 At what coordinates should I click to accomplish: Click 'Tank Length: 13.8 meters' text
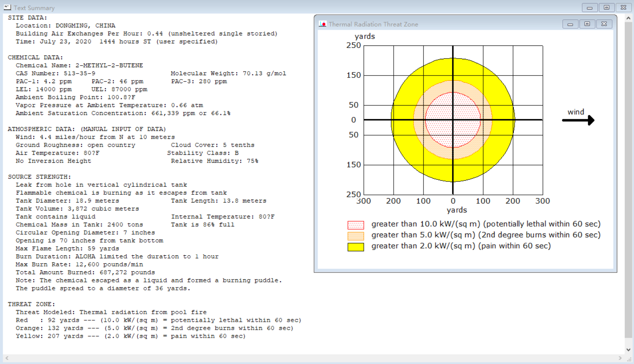[218, 200]
